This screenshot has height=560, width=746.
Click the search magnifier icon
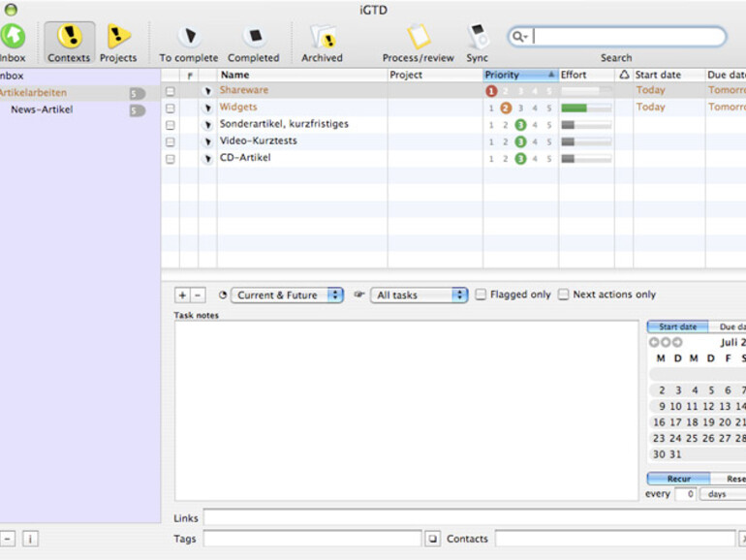click(x=518, y=37)
